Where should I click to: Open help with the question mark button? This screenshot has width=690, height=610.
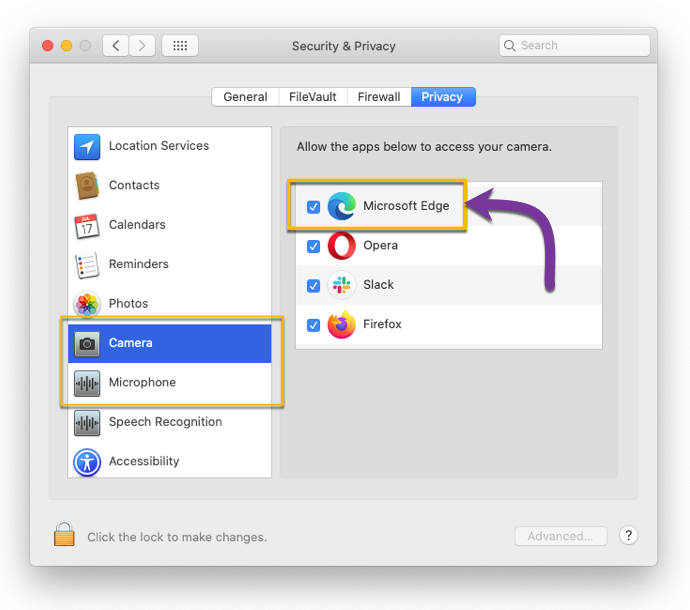(628, 536)
